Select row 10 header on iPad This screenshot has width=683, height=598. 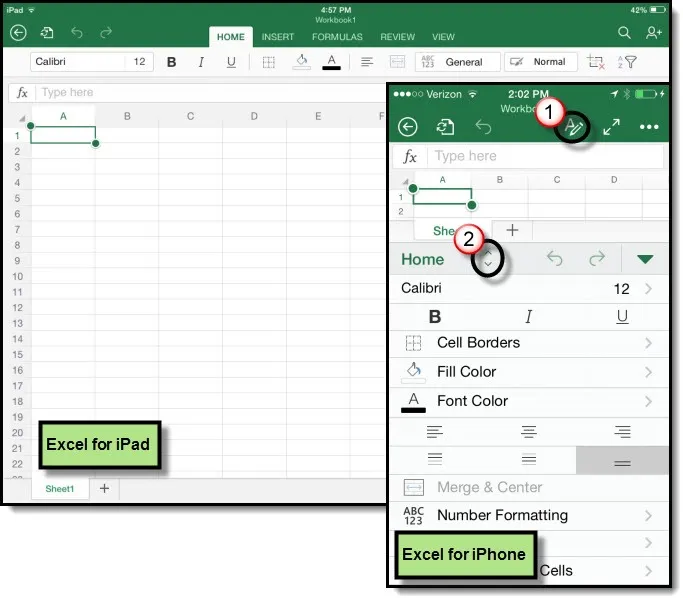(17, 277)
